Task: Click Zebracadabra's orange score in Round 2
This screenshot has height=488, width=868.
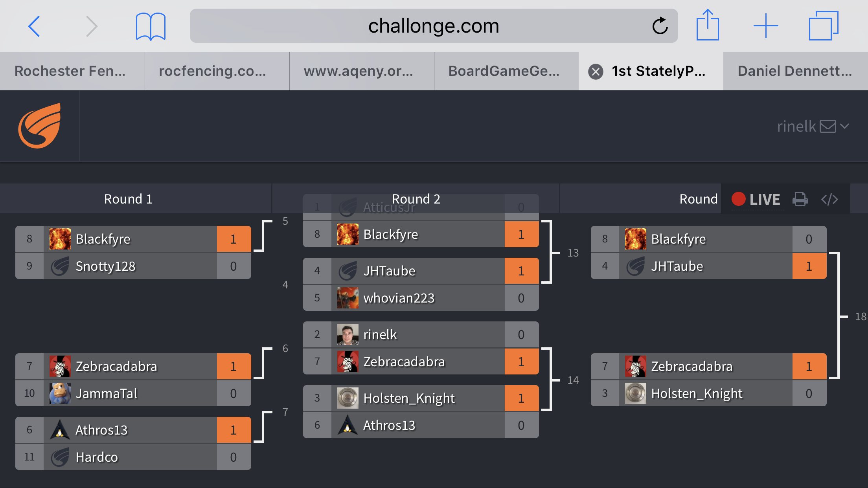Action: pyautogui.click(x=521, y=361)
